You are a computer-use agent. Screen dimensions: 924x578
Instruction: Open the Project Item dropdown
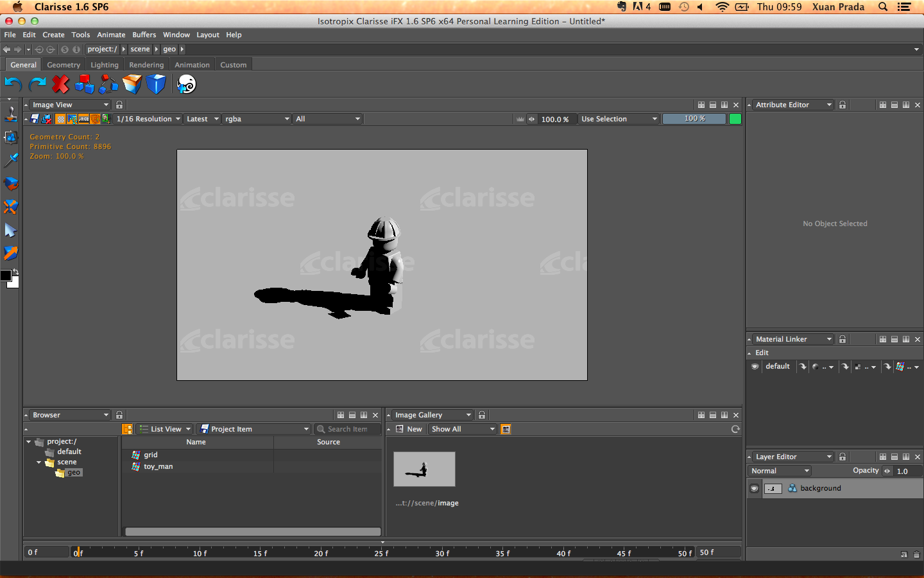pyautogui.click(x=253, y=429)
